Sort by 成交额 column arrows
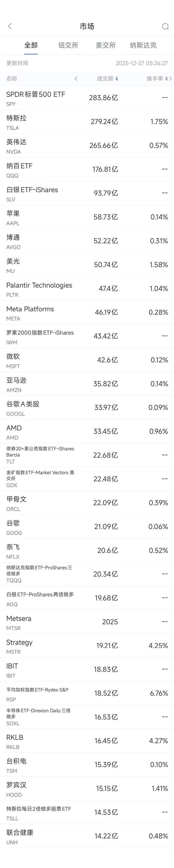 pos(117,79)
